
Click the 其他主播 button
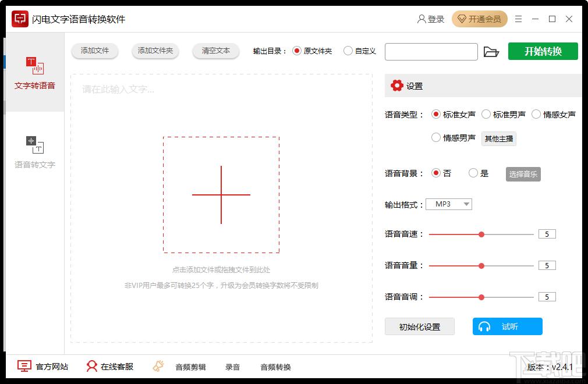pos(499,138)
